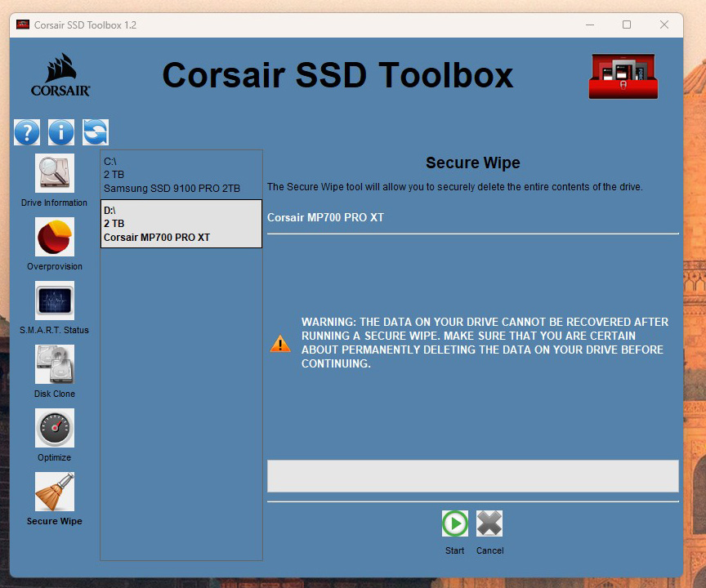706x588 pixels.
Task: Click the blue Info icon
Action: click(x=61, y=132)
